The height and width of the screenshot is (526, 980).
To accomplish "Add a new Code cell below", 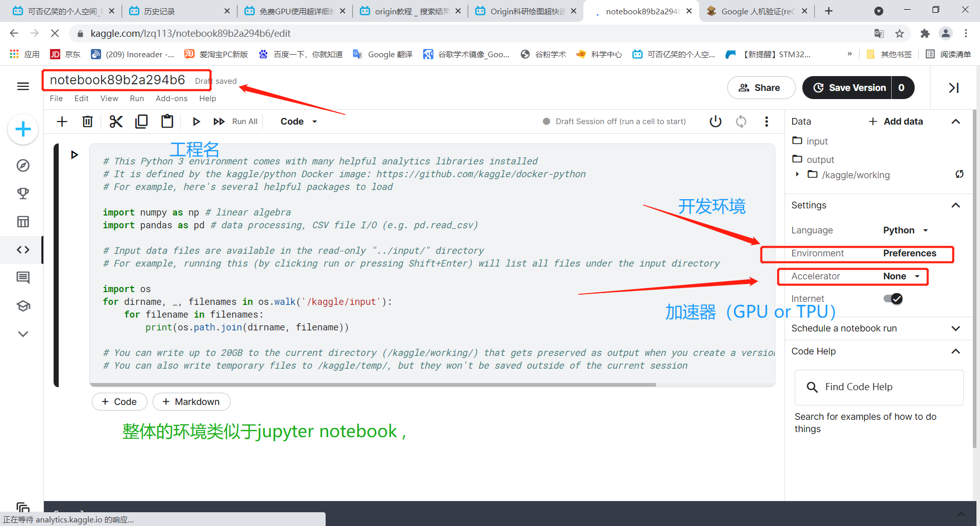I will 119,402.
